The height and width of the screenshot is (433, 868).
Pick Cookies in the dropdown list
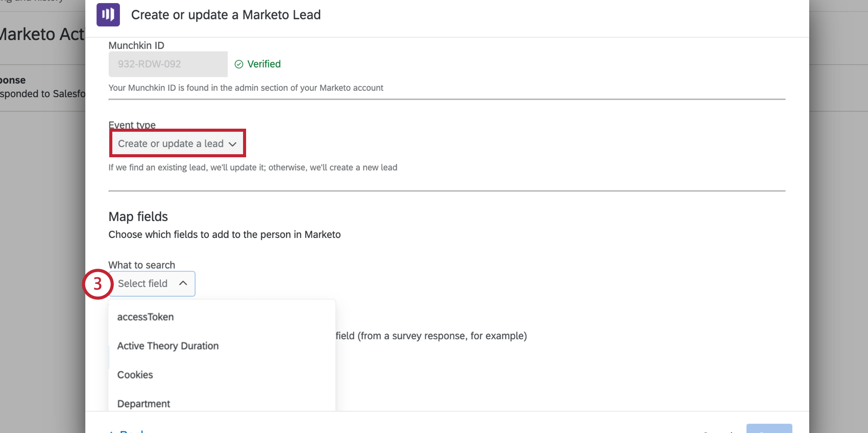click(x=135, y=375)
